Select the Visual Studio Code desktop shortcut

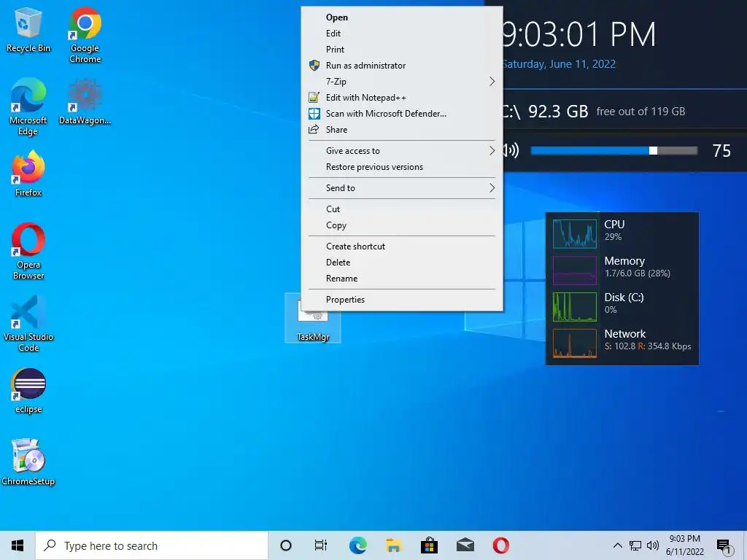click(28, 324)
